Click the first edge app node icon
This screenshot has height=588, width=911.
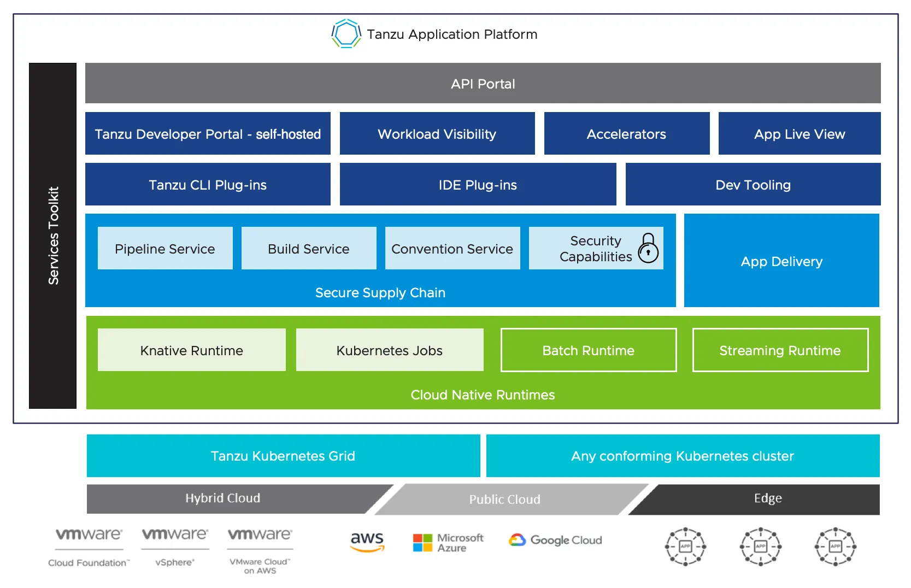click(685, 546)
